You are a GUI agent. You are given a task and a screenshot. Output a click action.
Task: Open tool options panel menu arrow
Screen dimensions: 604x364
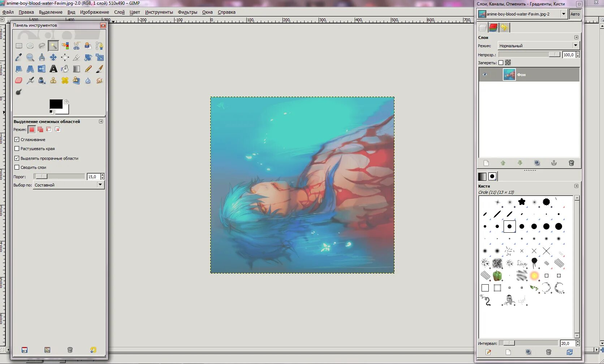tap(101, 122)
